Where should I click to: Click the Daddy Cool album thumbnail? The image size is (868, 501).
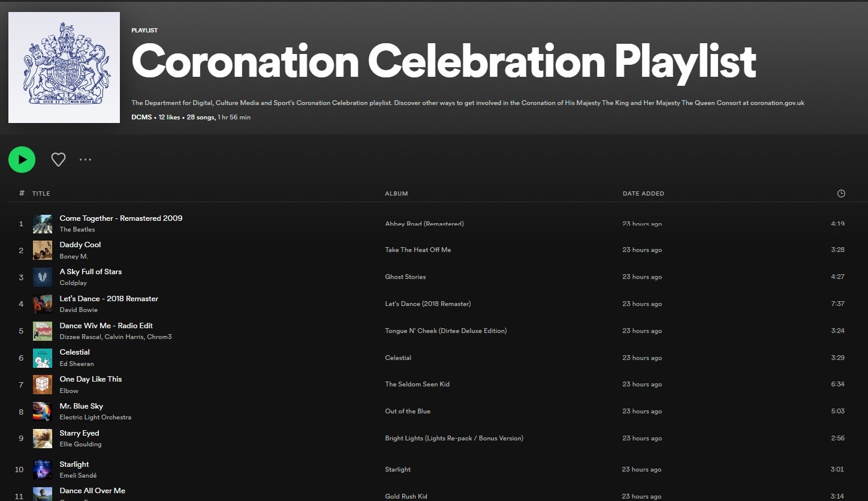[x=43, y=250]
